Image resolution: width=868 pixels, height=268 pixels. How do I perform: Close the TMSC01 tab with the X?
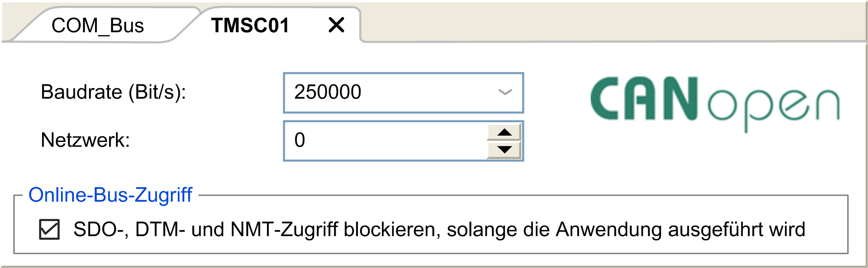337,25
